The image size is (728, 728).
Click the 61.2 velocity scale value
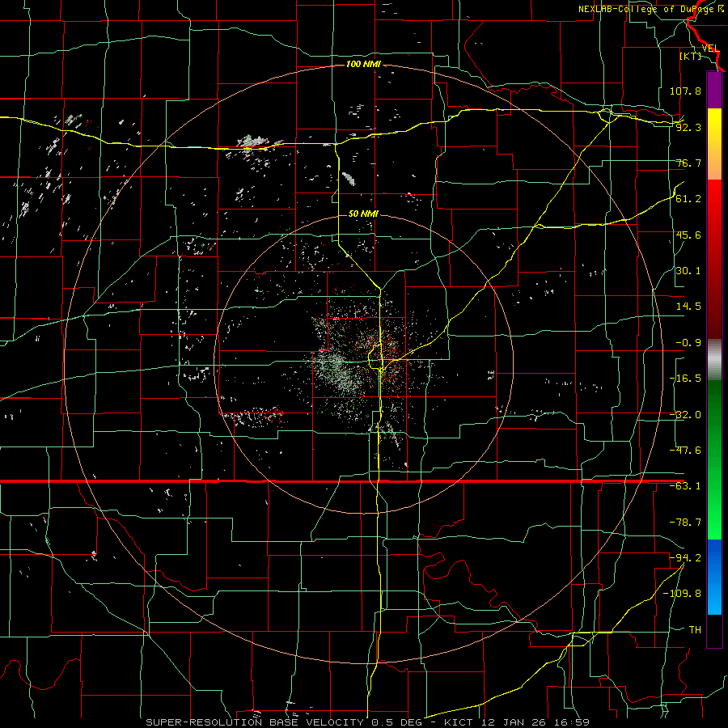tap(688, 199)
